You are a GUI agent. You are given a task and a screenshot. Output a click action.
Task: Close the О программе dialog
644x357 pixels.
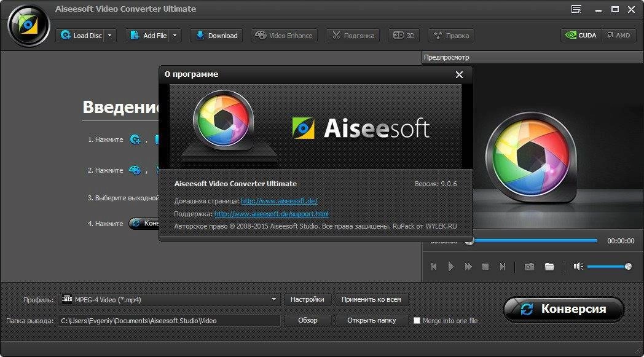(459, 74)
